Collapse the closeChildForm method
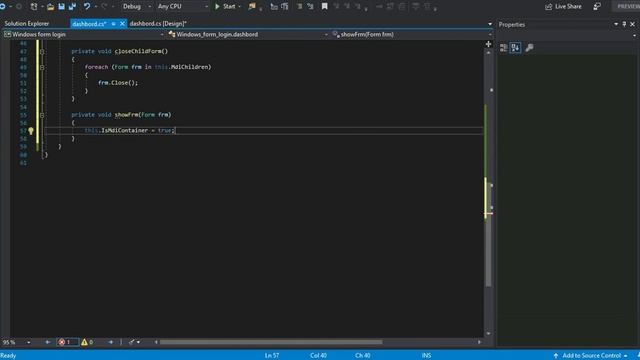 pos(42,52)
